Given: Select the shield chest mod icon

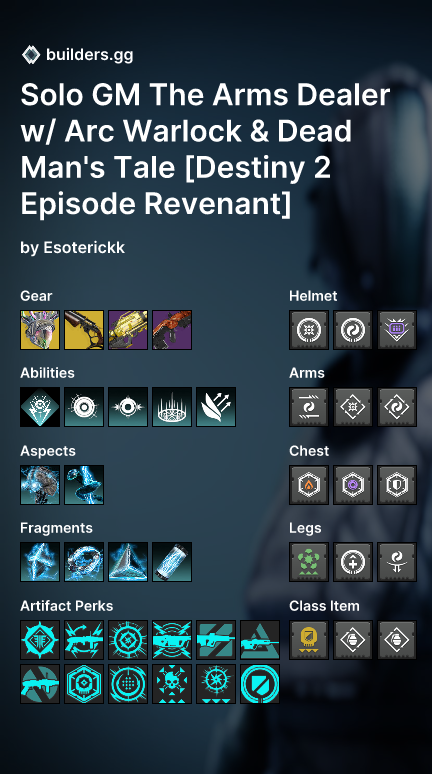Looking at the screenshot, I should pos(397,485).
